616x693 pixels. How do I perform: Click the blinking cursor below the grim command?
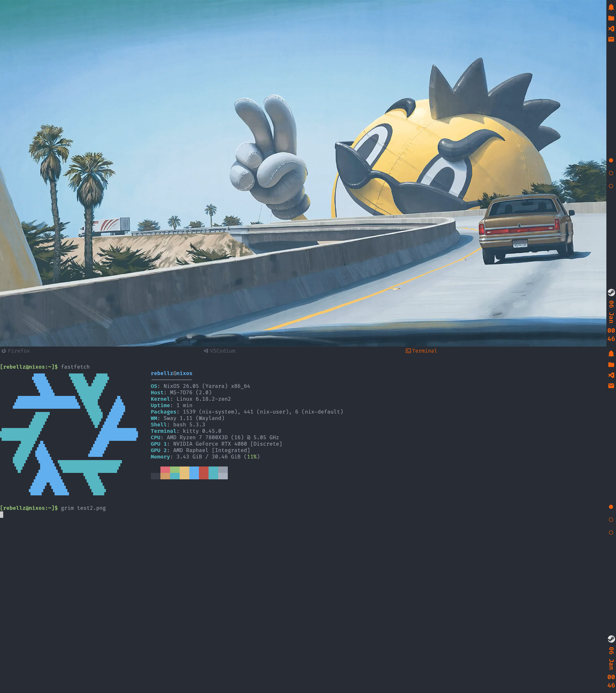click(2, 515)
